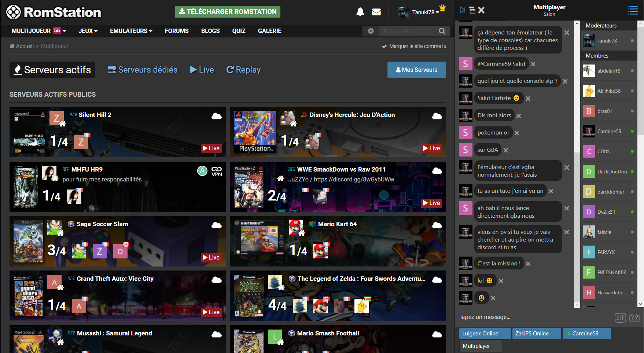Image resolution: width=644 pixels, height=353 pixels.
Task: Watch Disney's Hercule Live
Action: 432,148
